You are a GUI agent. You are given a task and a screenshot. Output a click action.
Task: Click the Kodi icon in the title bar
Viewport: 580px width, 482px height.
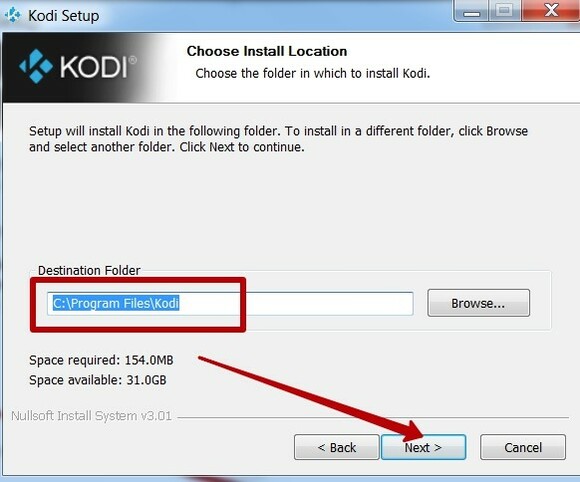tap(13, 15)
